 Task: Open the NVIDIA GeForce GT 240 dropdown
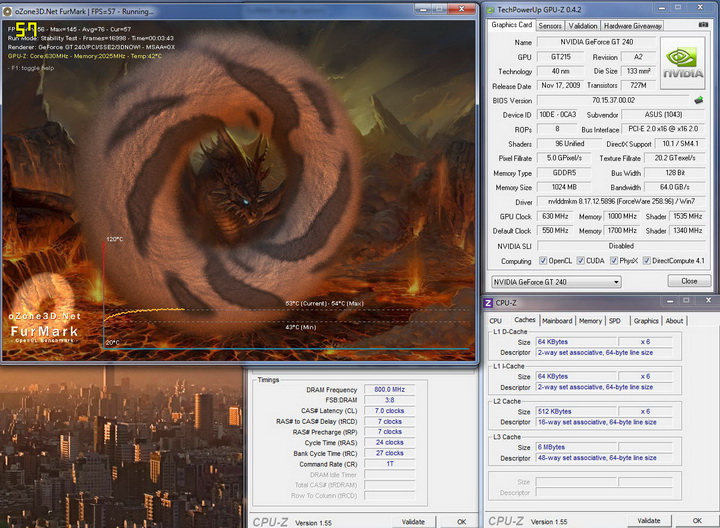556,282
